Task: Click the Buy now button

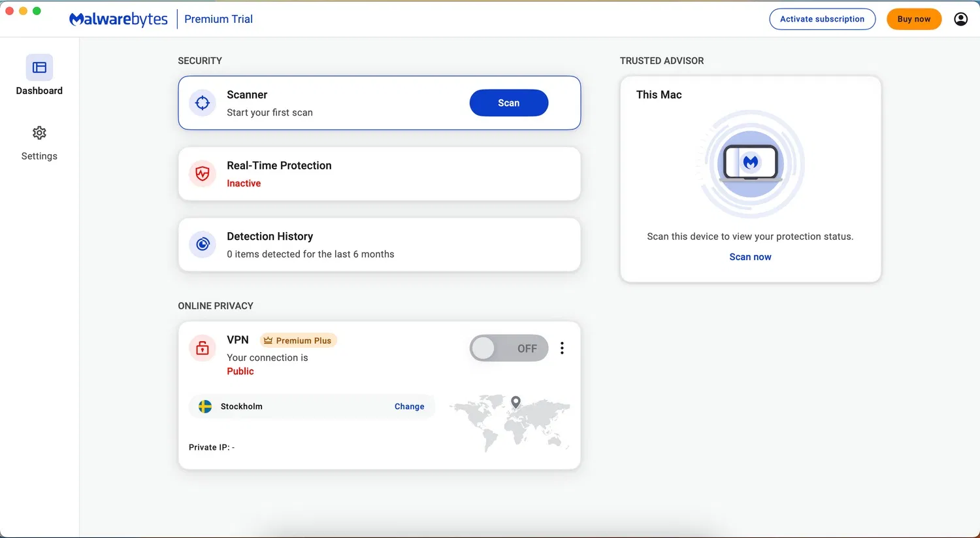Action: click(914, 19)
